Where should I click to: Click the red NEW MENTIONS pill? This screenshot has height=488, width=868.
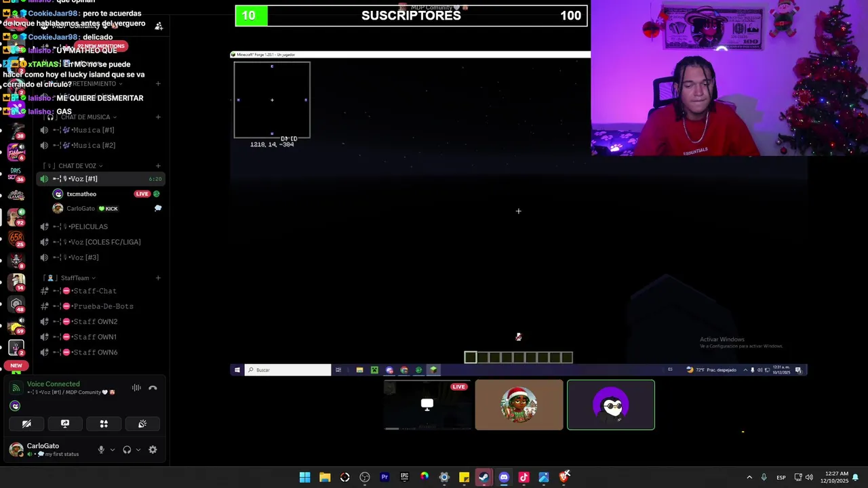click(x=102, y=46)
